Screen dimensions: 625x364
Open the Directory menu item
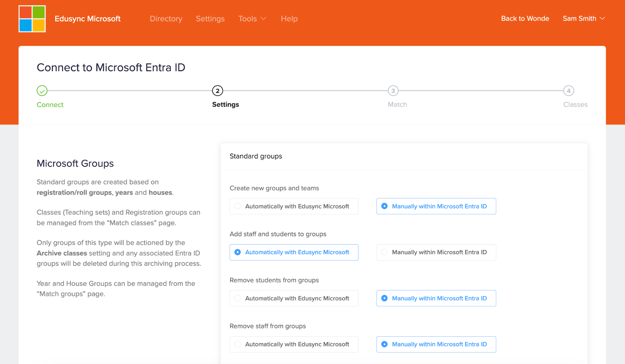pyautogui.click(x=166, y=19)
